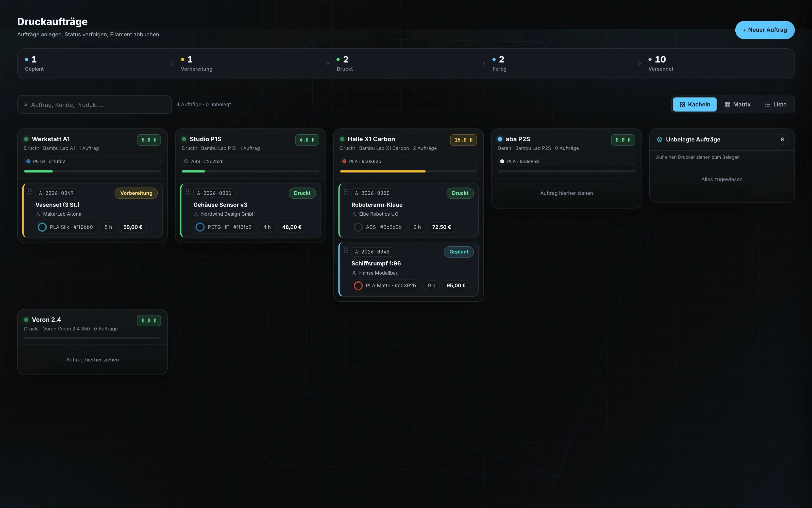Switch to the Liste view
Viewport: 812px width, 508px height.
pyautogui.click(x=775, y=104)
